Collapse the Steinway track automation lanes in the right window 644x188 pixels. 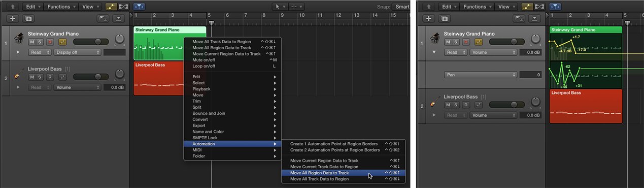[434, 52]
